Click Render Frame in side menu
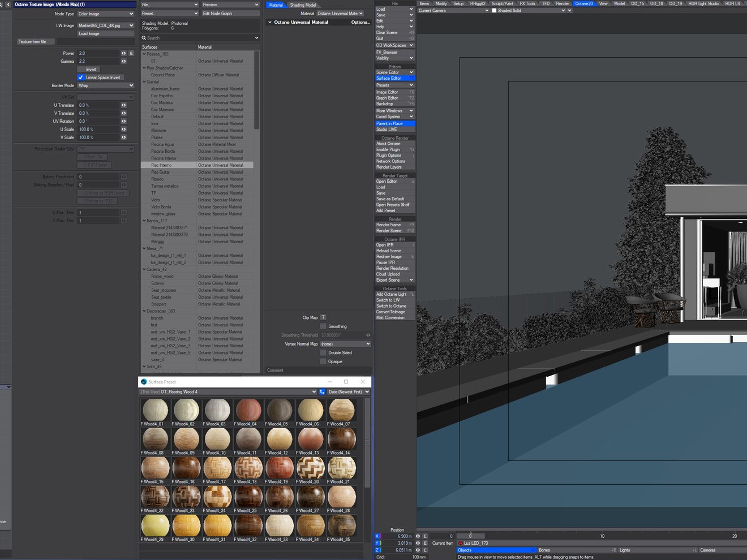The height and width of the screenshot is (560, 747). 395,225
